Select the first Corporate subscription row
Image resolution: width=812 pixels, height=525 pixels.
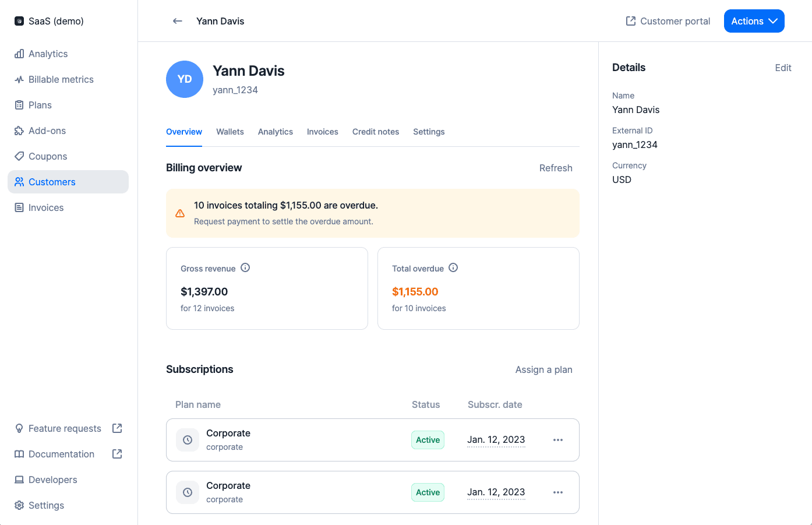[303, 440]
